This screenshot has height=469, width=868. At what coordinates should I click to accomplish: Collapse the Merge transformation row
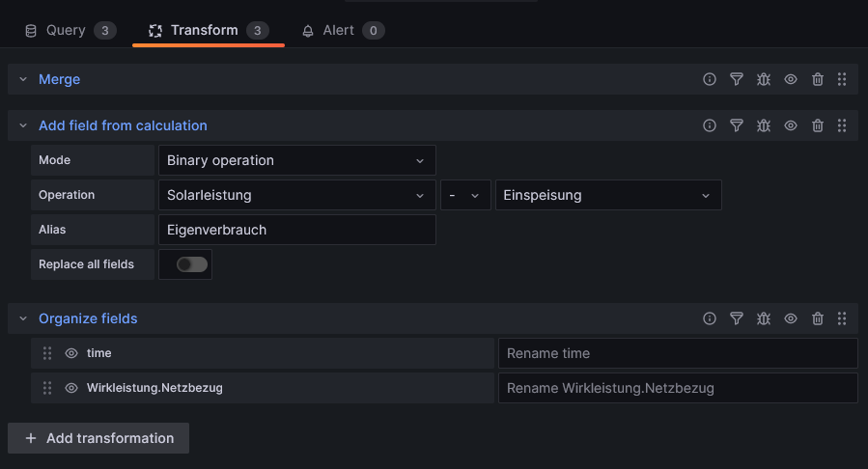pos(23,79)
